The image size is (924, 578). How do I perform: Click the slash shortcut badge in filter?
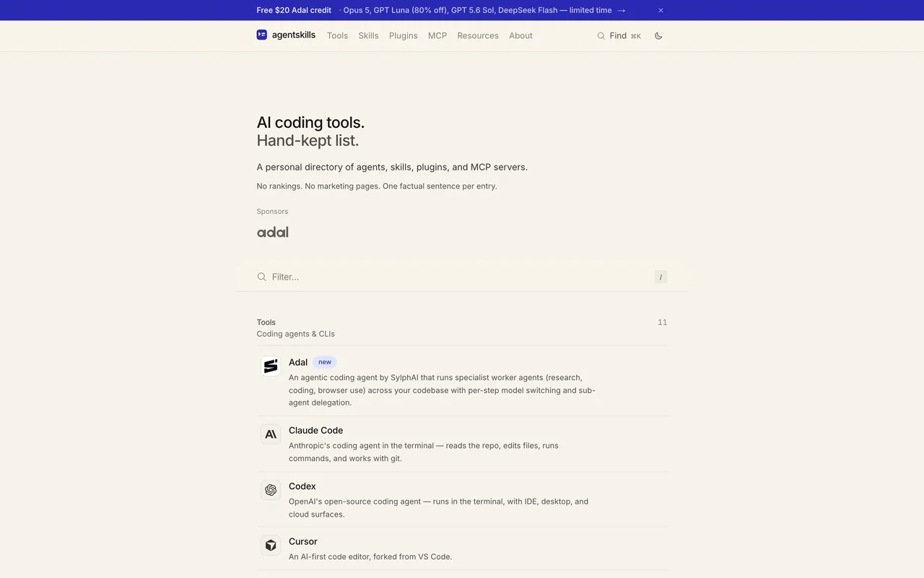coord(661,277)
